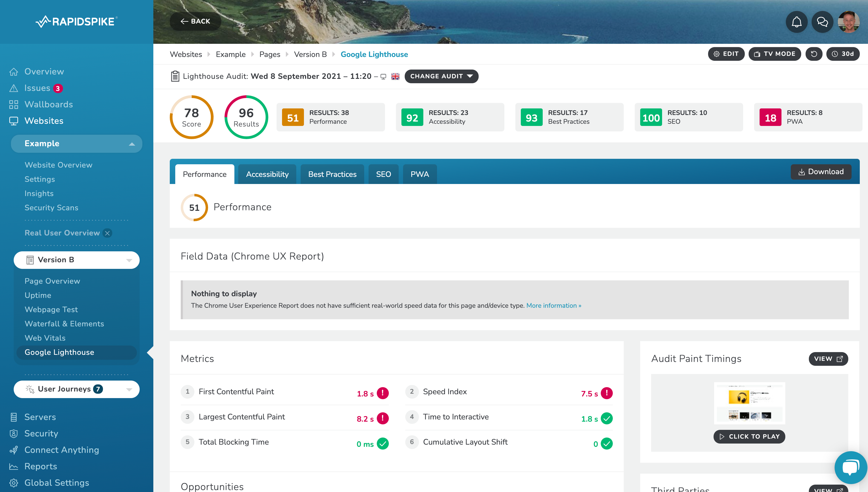
Task: Click the Security shield icon
Action: 13,433
